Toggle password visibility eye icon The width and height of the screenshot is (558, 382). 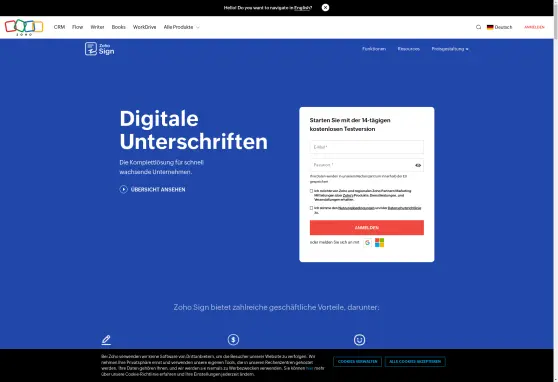pos(418,165)
